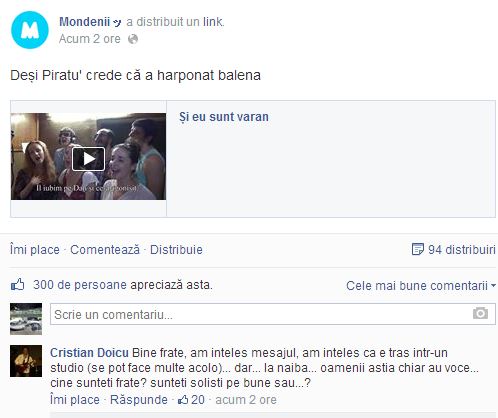Screen dimensions: 498x418
Task: Click the thumbs-up icon near 300 de persoane
Action: pyautogui.click(x=18, y=284)
